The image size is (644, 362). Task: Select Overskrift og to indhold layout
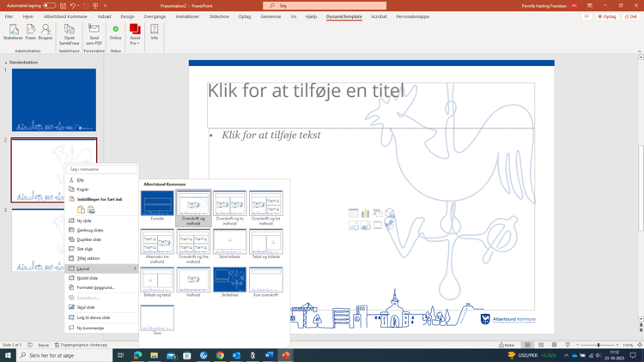[x=229, y=208]
